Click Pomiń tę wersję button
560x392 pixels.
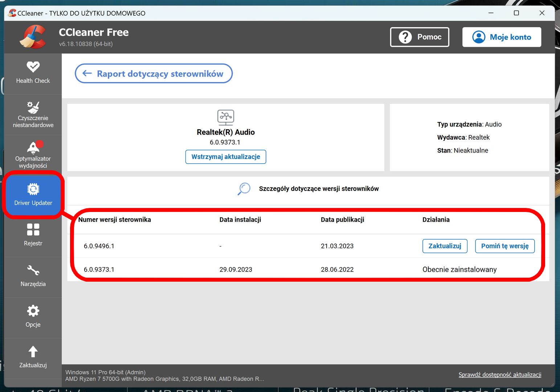pyautogui.click(x=505, y=246)
